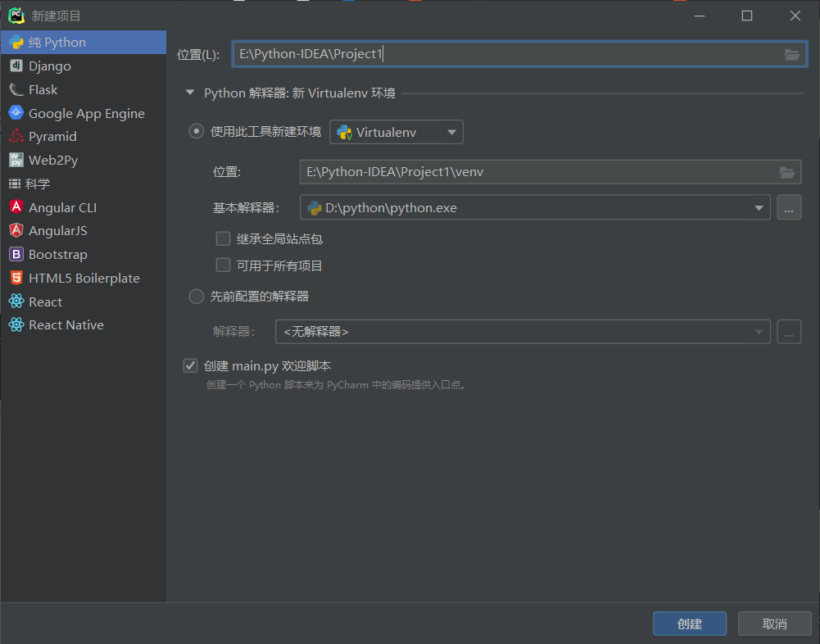Open the Virtualenv tool dropdown
The image size is (820, 644).
coord(396,132)
